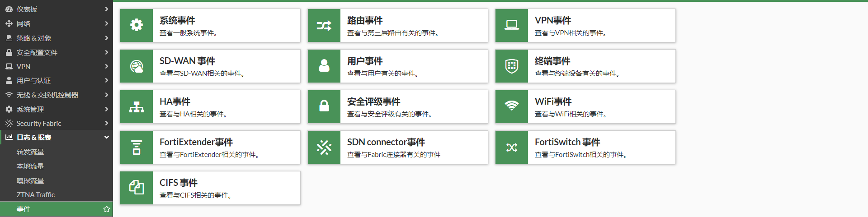
Task: Open FortiExtender事件 card description text
Action: pyautogui.click(x=209, y=155)
